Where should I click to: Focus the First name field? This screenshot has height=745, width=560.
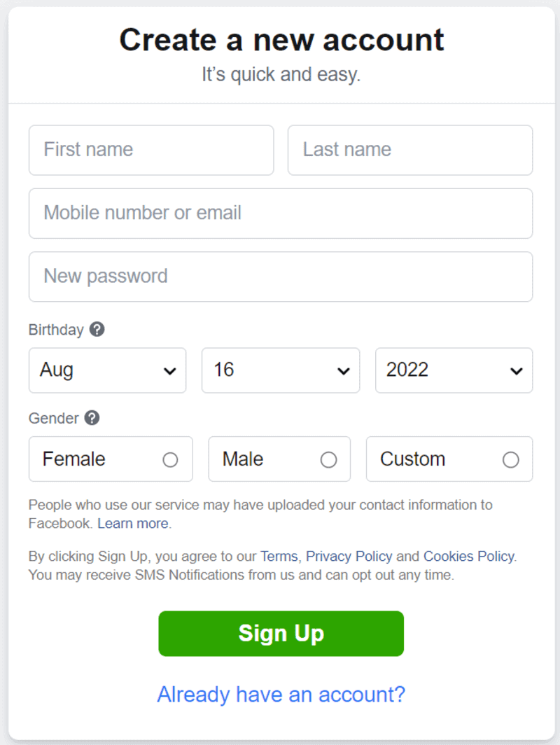pos(150,150)
